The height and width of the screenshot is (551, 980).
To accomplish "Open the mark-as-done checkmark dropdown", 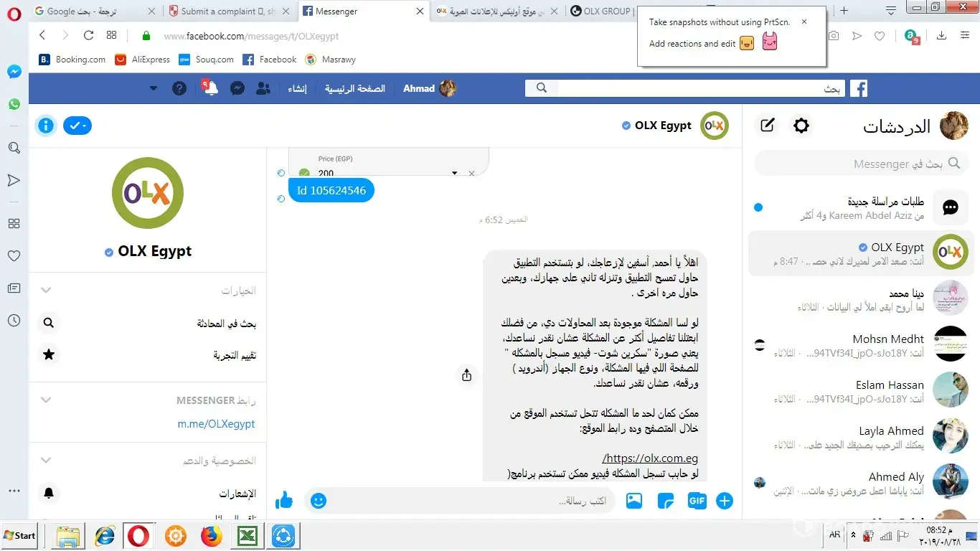I will pos(77,126).
